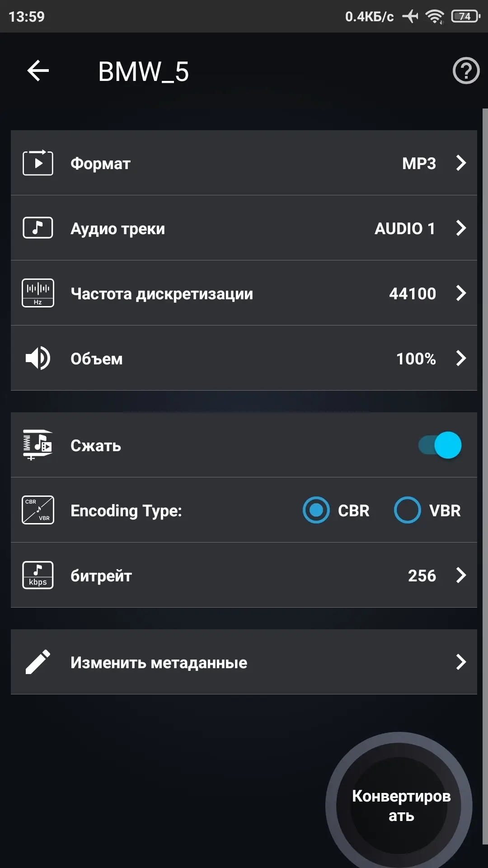Image resolution: width=488 pixels, height=868 pixels.
Task: Tap the sample rate Hz waveform icon
Action: pos(38,293)
